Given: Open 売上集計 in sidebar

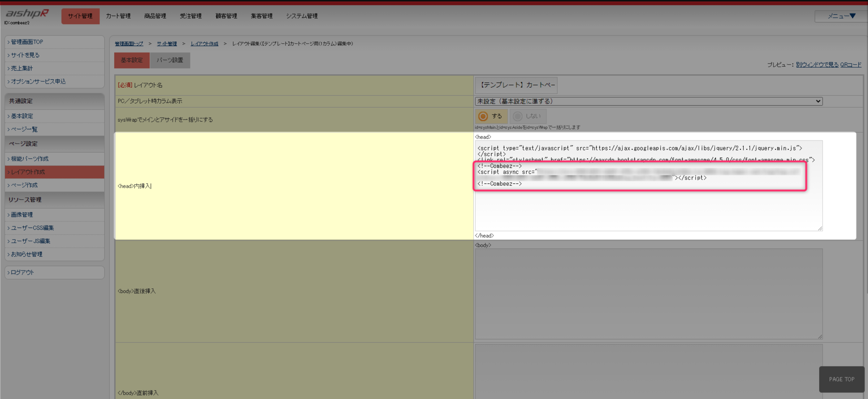Looking at the screenshot, I should point(55,68).
